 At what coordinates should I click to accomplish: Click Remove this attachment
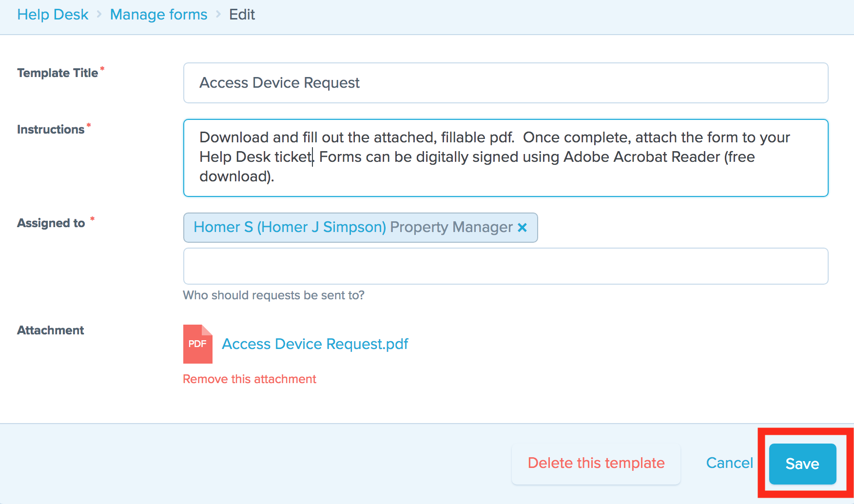pos(250,379)
